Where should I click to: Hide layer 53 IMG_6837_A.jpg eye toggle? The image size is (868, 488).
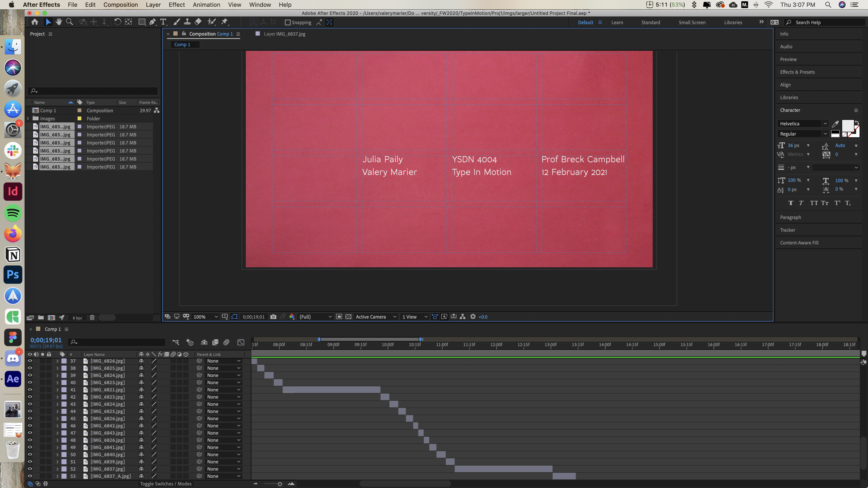[30, 476]
